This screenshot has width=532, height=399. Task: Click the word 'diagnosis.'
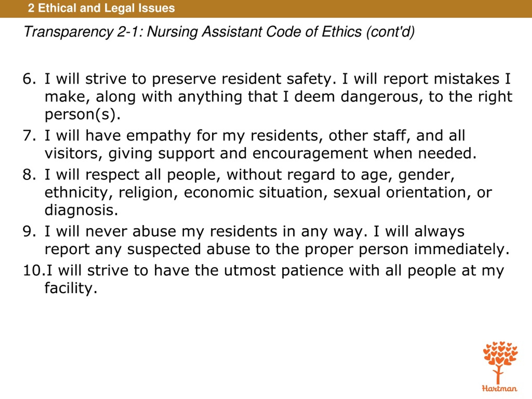click(81, 211)
